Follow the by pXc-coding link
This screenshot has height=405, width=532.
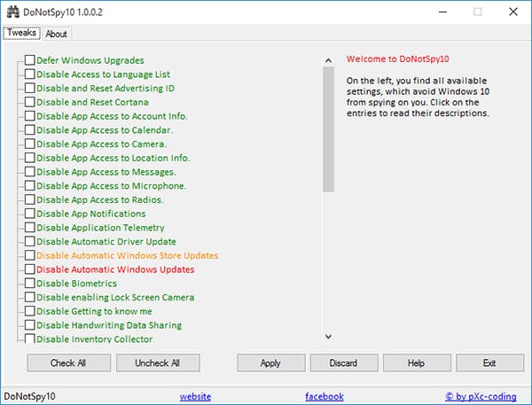(x=481, y=396)
